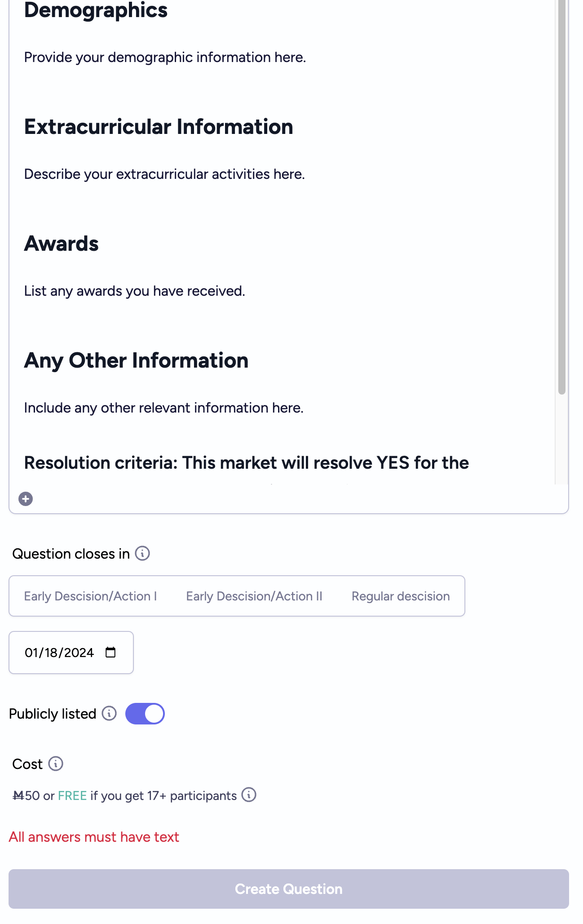583x924 pixels.
Task: Click info icon after 17+ participants text
Action: pos(249,795)
